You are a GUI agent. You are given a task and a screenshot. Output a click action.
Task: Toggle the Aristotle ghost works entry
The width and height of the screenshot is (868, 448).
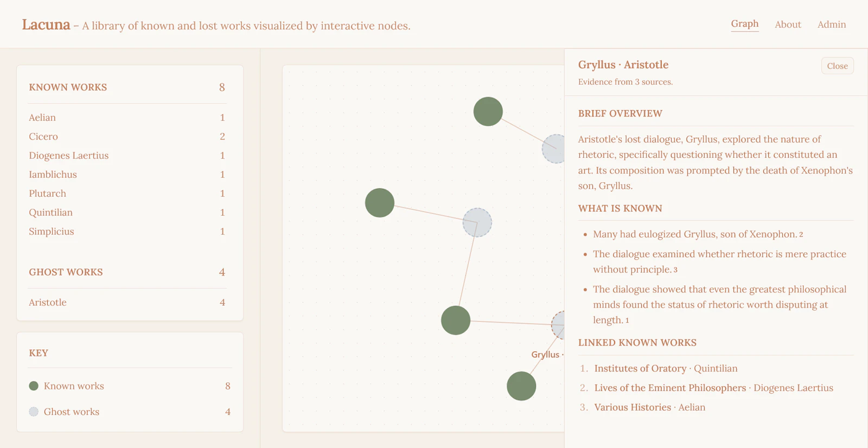click(x=47, y=302)
